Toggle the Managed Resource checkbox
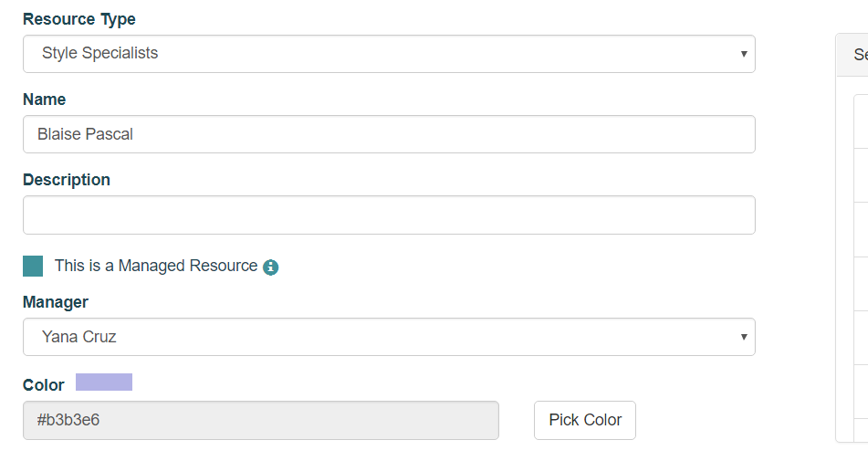The height and width of the screenshot is (461, 868). click(x=33, y=267)
